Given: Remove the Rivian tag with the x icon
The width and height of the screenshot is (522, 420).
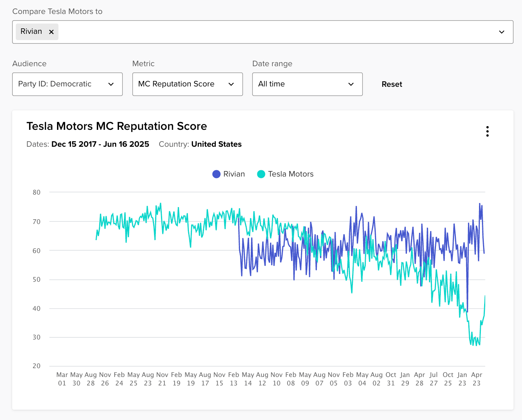Looking at the screenshot, I should click(51, 32).
